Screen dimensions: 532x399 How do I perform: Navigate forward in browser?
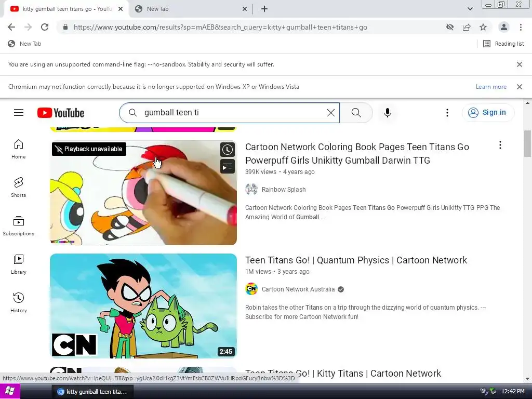(x=28, y=27)
